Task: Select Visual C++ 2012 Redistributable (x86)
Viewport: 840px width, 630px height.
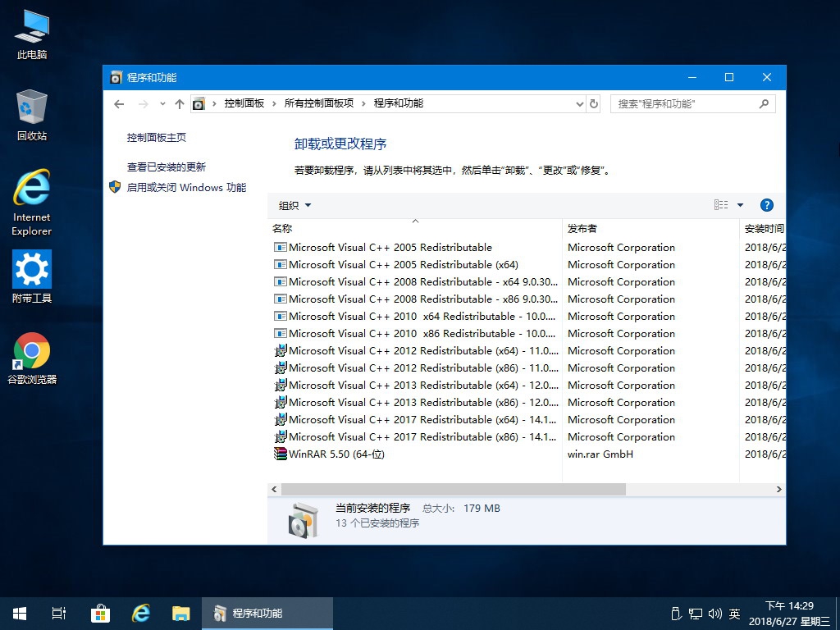Action: coord(416,368)
